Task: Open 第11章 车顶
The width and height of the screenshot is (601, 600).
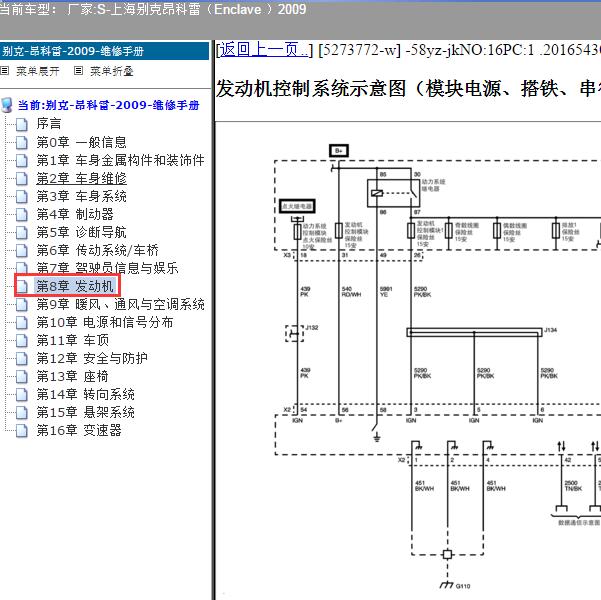Action: click(72, 340)
